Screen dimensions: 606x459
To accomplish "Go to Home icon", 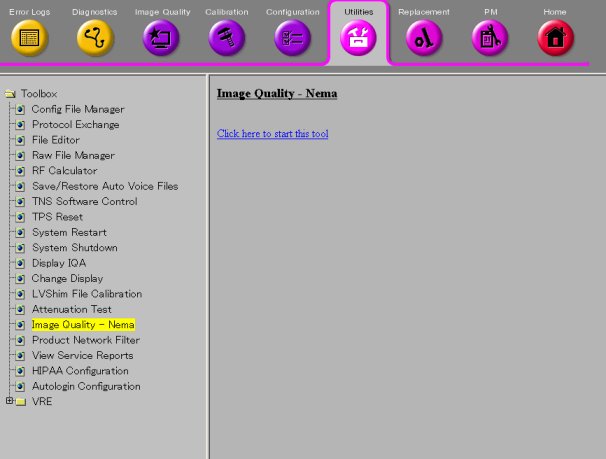I will [555, 38].
